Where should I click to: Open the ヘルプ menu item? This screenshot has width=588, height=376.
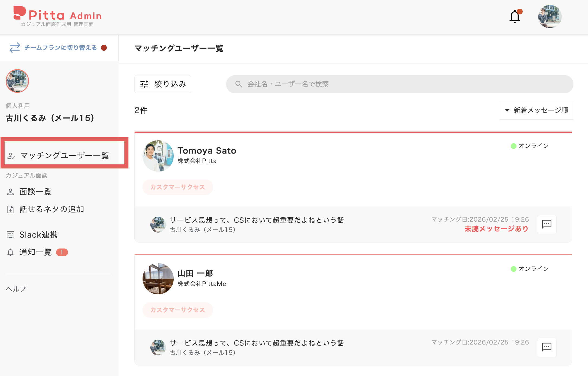click(15, 289)
